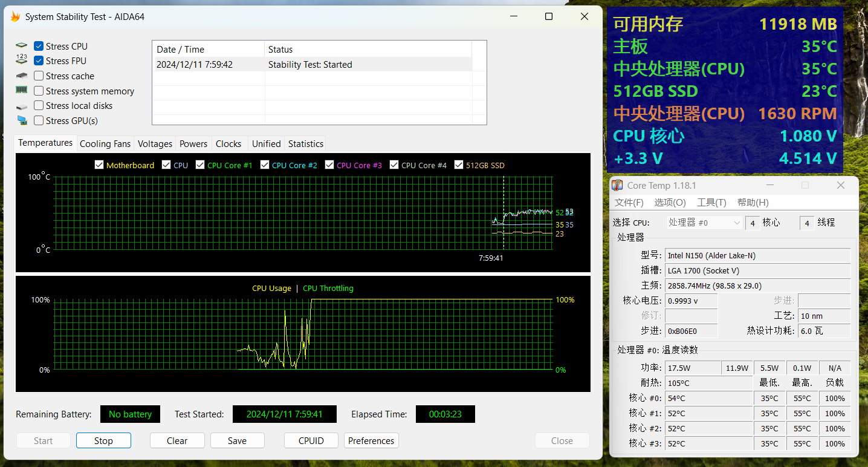868x467 pixels.
Task: Toggle the CPU Core #3 graph checkbox
Action: (x=329, y=165)
